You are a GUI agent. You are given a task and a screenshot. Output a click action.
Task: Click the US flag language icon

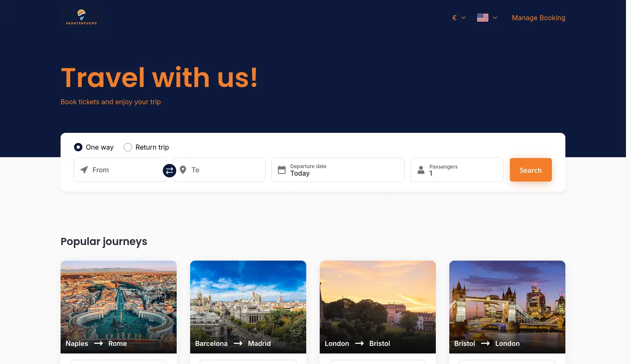tap(483, 18)
